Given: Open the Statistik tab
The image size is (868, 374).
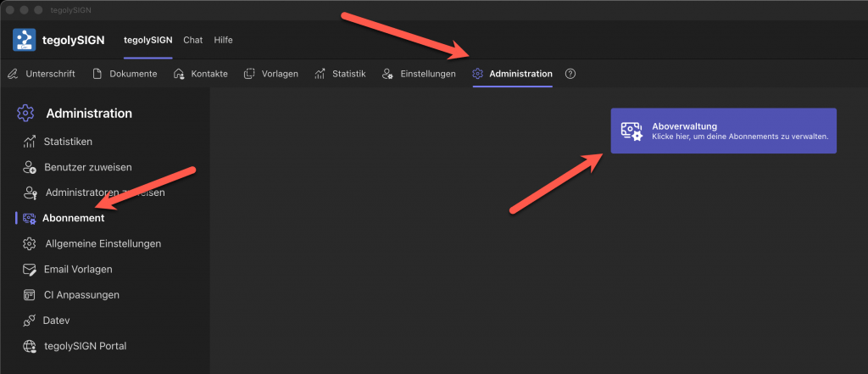Looking at the screenshot, I should click(340, 74).
